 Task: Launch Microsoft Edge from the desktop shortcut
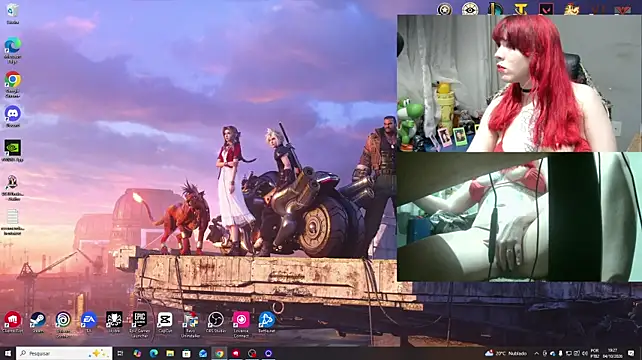[x=13, y=50]
